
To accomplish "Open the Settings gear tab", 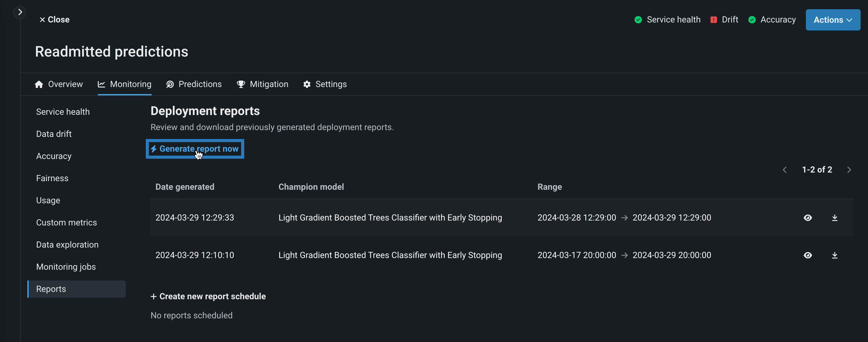I will coord(325,84).
